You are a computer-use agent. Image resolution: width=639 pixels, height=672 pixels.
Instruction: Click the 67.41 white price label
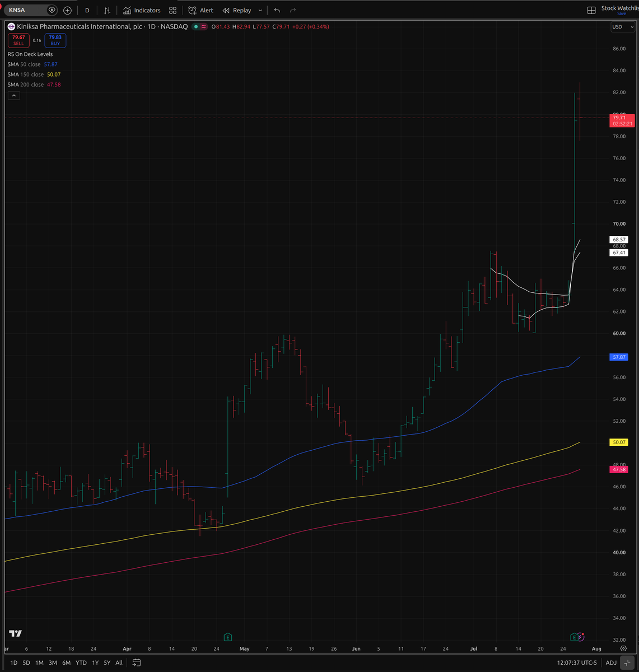(x=619, y=253)
